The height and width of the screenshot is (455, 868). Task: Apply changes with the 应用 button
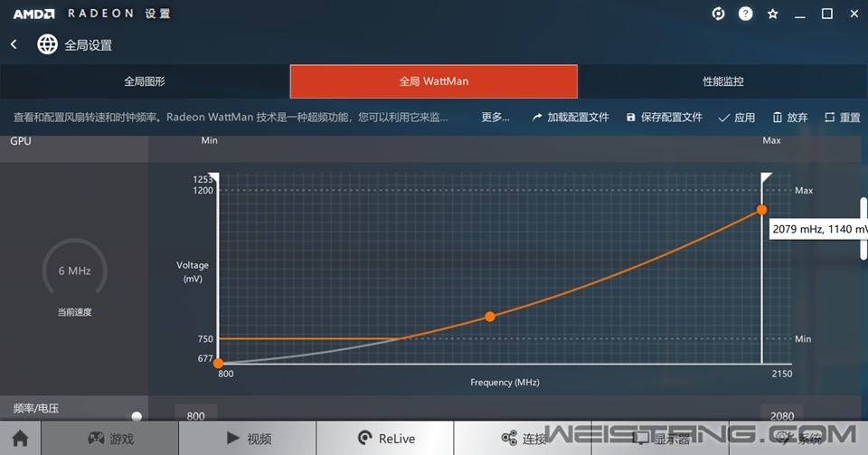pyautogui.click(x=736, y=118)
